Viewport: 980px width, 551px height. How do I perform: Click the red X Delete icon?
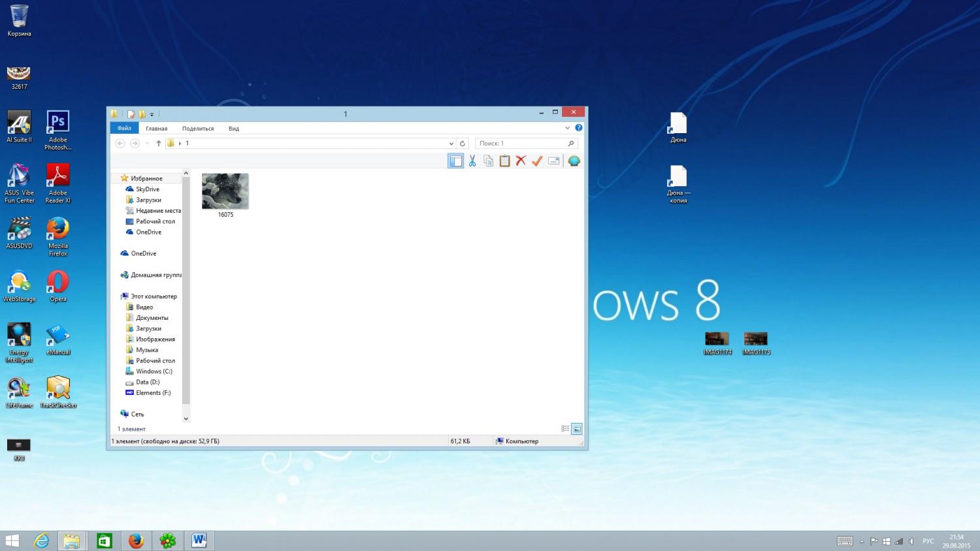pyautogui.click(x=521, y=161)
